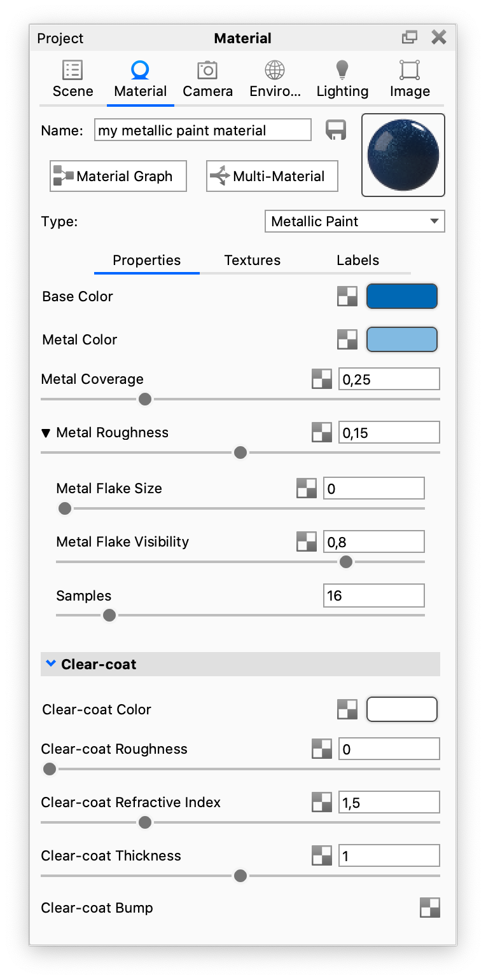Screen dimensions: 486x980
Task: Open the Lighting panel
Action: pyautogui.click(x=342, y=78)
